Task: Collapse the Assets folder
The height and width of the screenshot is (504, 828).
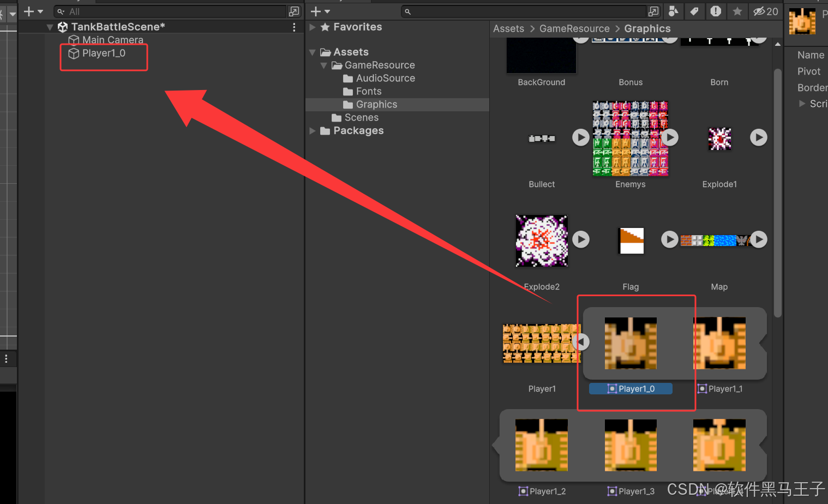Action: tap(313, 52)
